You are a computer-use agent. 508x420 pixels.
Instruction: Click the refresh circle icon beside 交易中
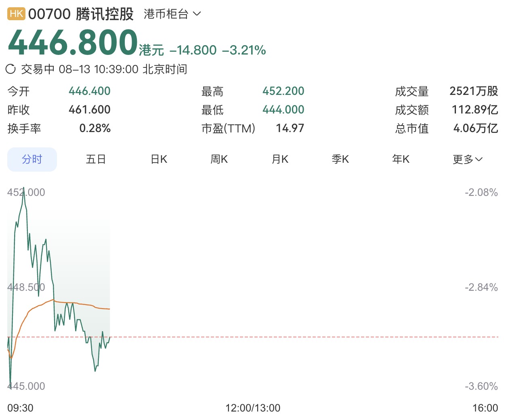[10, 69]
